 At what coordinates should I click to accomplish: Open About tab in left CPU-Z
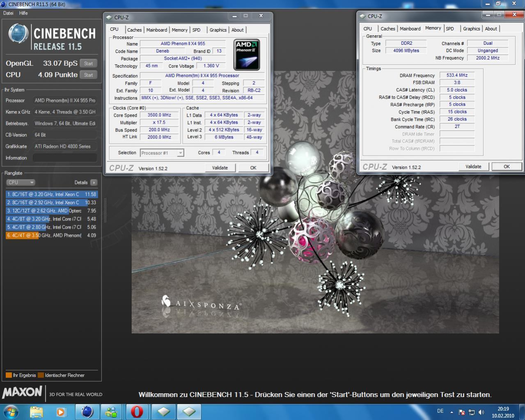[x=238, y=30]
